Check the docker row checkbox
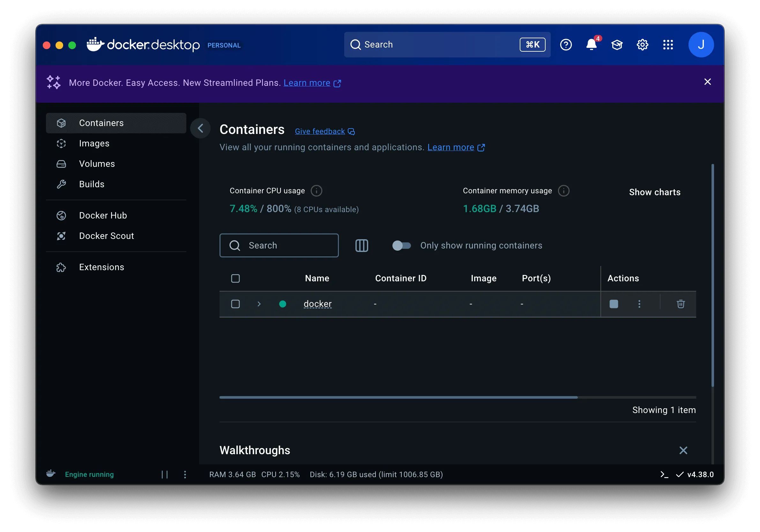This screenshot has width=760, height=532. point(235,304)
